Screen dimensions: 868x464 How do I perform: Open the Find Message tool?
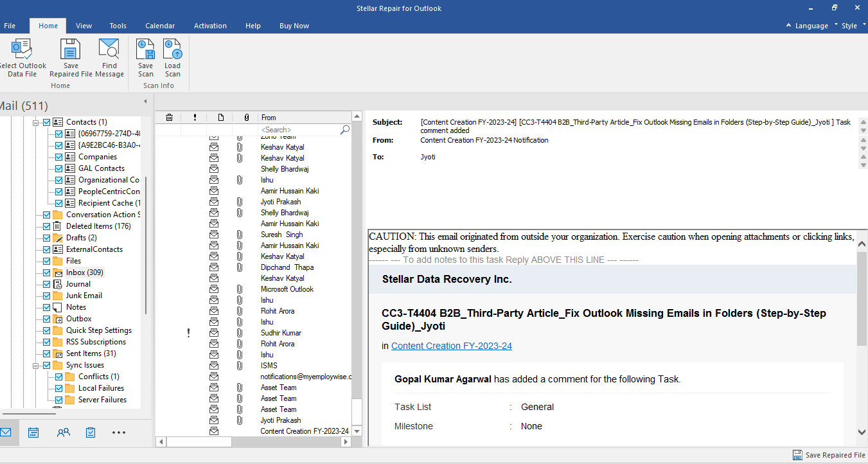point(109,50)
